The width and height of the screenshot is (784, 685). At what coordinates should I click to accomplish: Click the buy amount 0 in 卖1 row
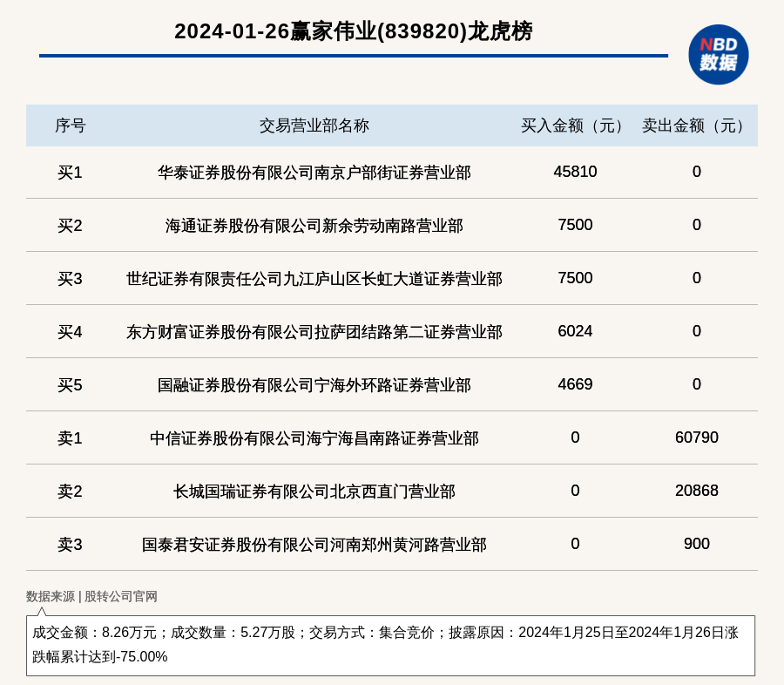[x=575, y=437]
